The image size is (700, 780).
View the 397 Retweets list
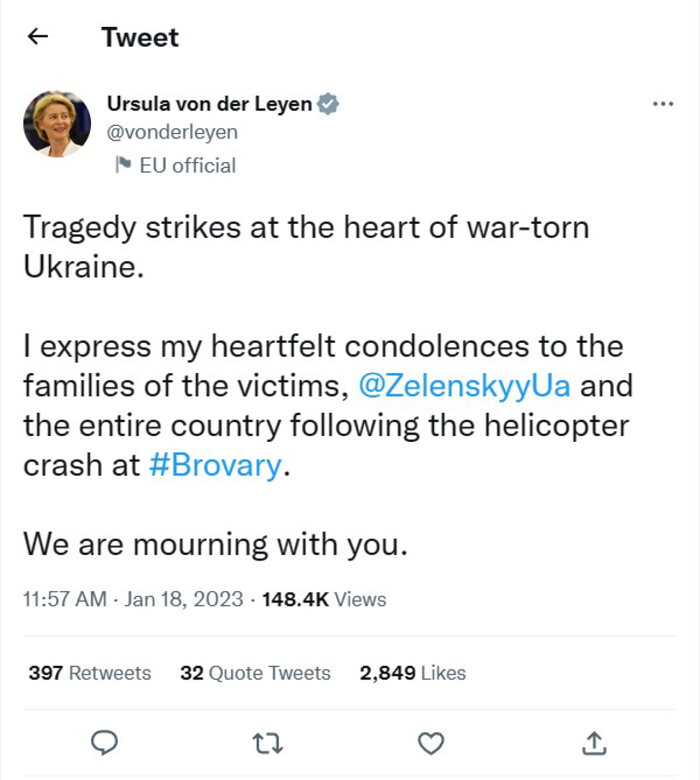(90, 673)
